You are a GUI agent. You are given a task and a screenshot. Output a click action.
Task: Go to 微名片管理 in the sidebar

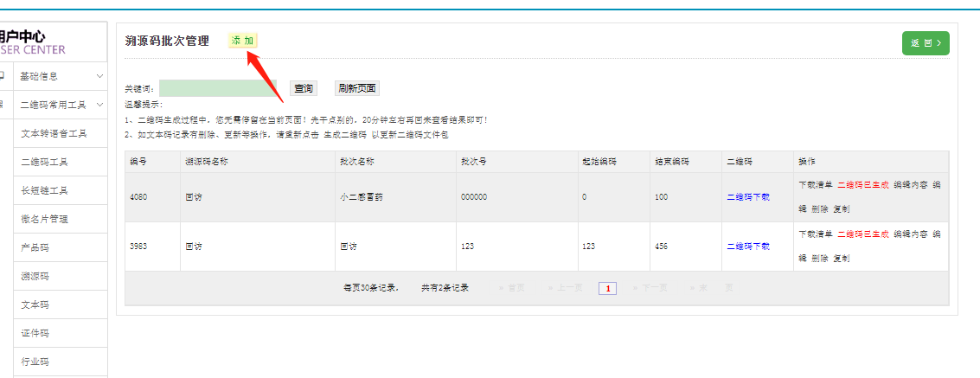point(44,219)
